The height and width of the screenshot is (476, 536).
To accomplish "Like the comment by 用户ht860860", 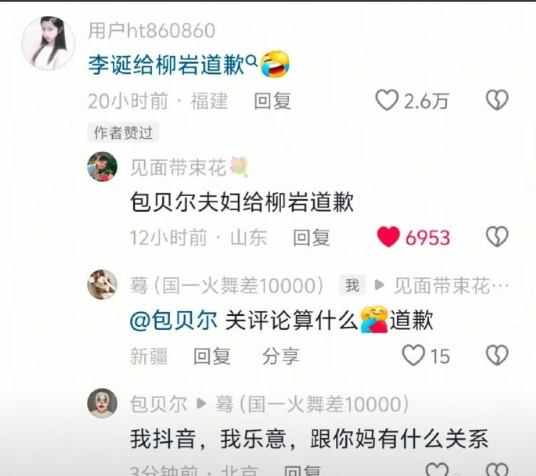I will click(387, 100).
